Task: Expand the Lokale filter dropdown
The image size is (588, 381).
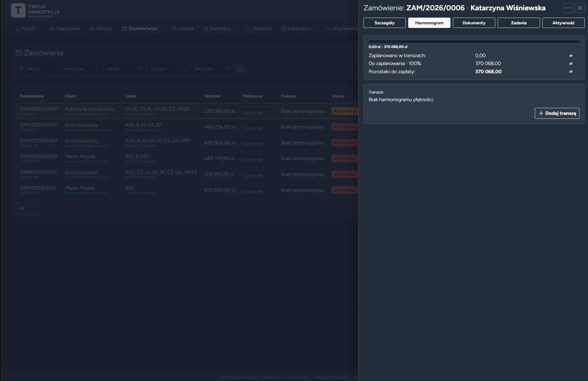Action: (124, 69)
